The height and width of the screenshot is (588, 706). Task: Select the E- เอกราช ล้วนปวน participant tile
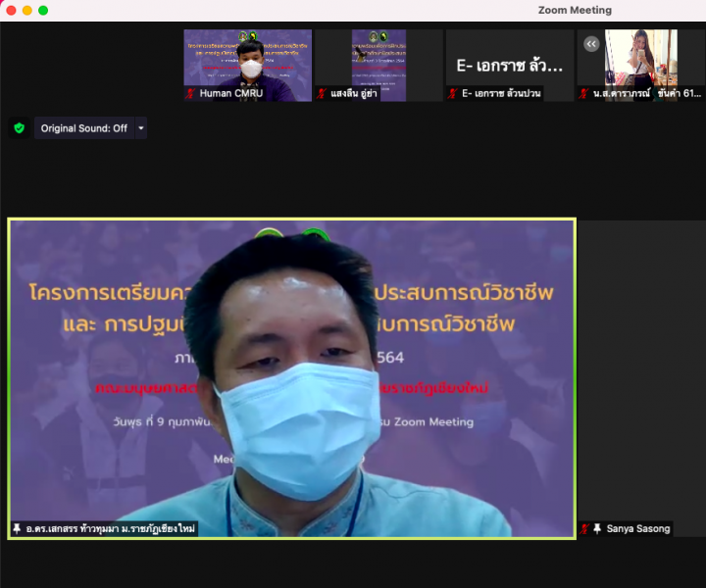[x=510, y=59]
